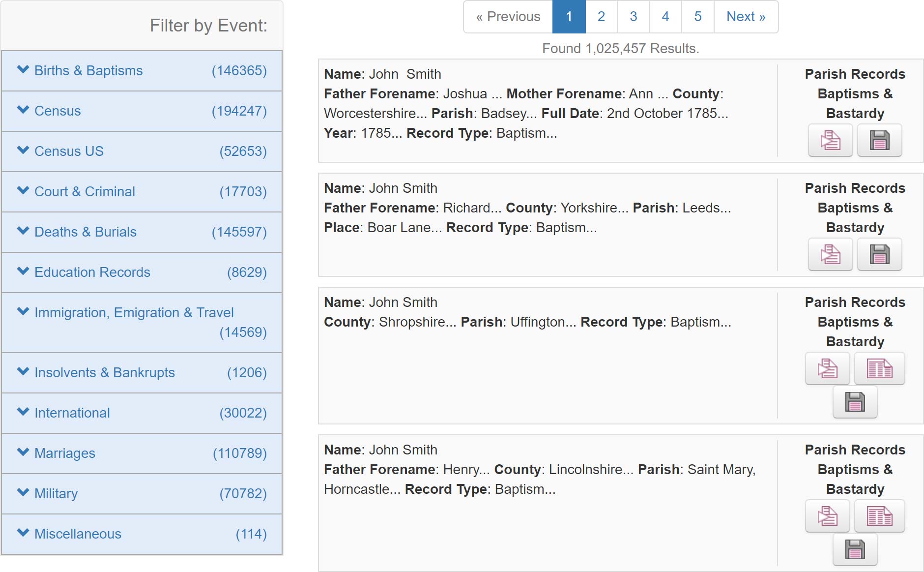The image size is (924, 572).
Task: Expand the Miscellaneous filter chevron
Action: pos(23,533)
